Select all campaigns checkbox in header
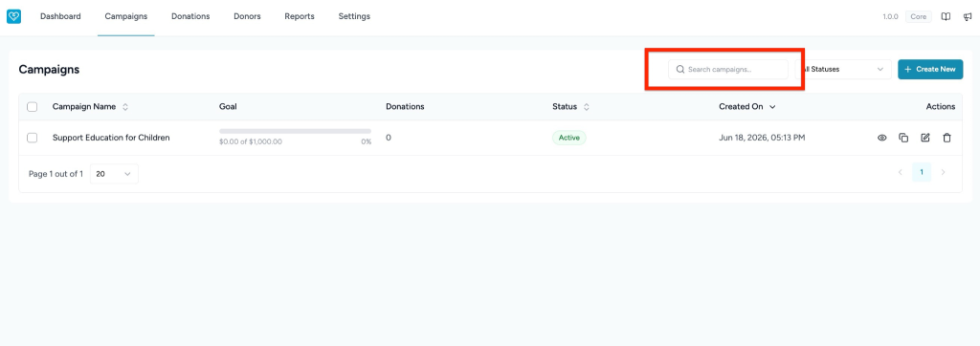 32,107
